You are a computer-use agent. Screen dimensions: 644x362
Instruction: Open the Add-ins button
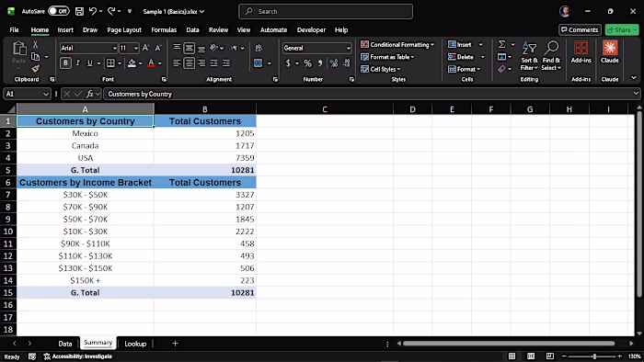click(x=581, y=52)
